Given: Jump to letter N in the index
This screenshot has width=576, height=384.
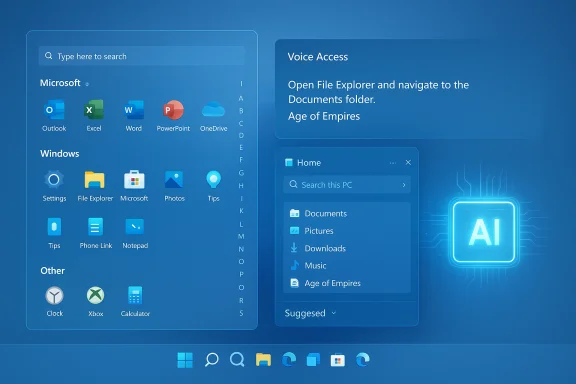Looking at the screenshot, I should [241, 249].
